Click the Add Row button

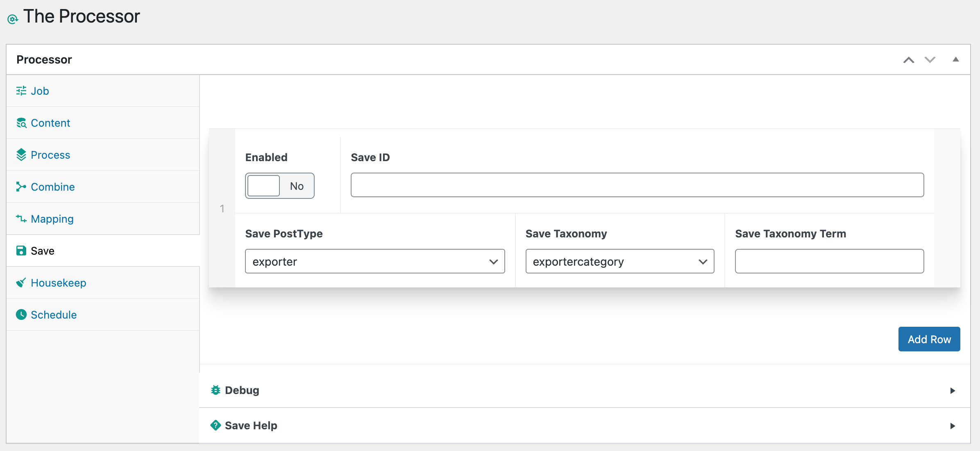click(929, 339)
